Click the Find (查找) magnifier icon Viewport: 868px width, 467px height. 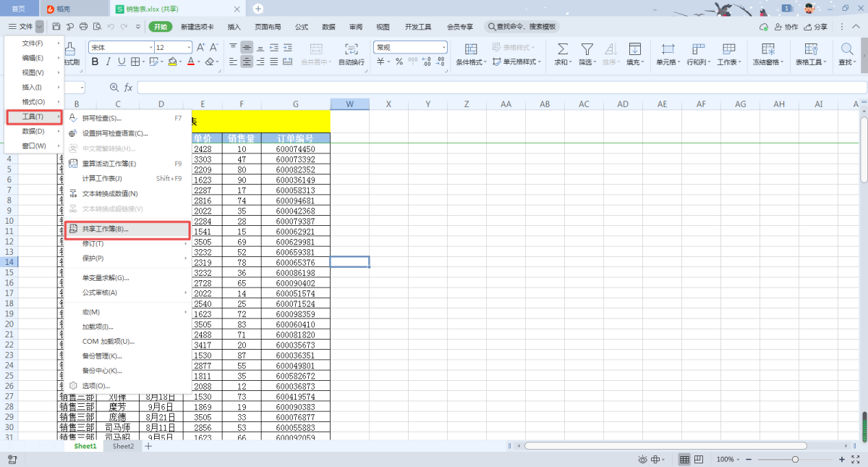tap(846, 49)
